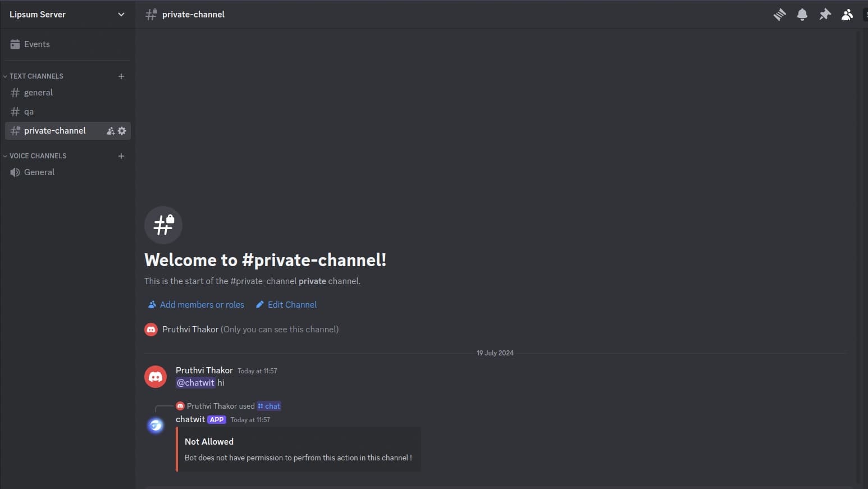Screen dimensions: 868x489
Task: Click the General voice speaker icon
Action: point(15,172)
